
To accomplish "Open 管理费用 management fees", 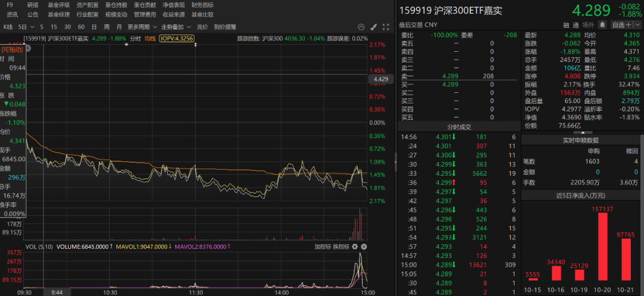I will (145, 14).
